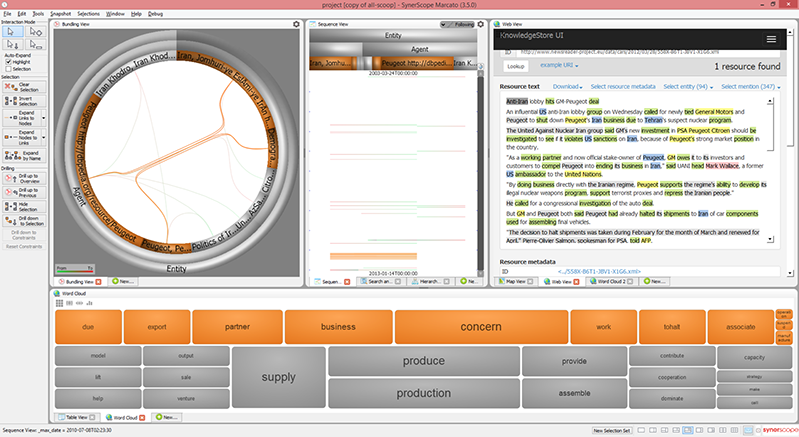
Task: Open the Window menu
Action: (x=115, y=14)
